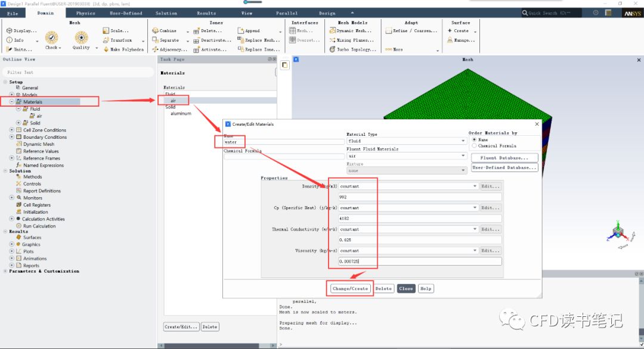Open mesh Interfaces dialog

click(301, 31)
